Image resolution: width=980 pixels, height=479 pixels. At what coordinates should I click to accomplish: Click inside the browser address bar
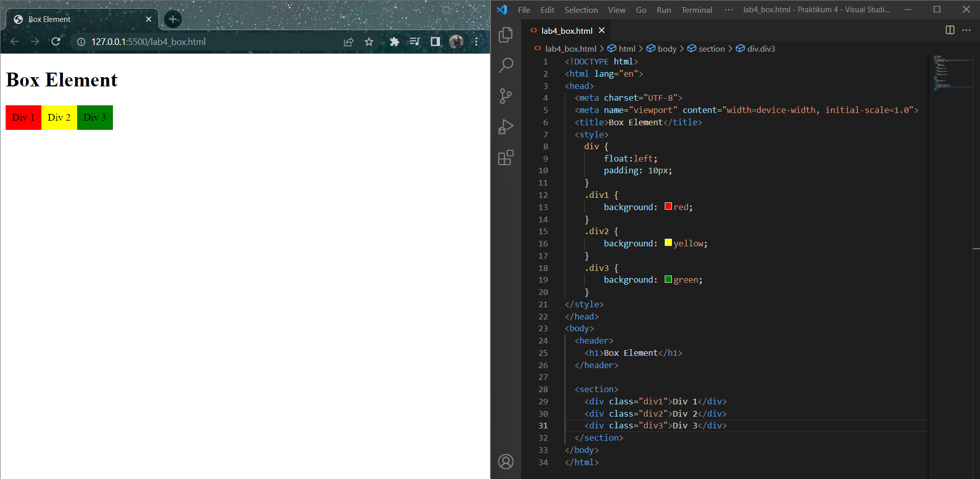click(x=204, y=42)
